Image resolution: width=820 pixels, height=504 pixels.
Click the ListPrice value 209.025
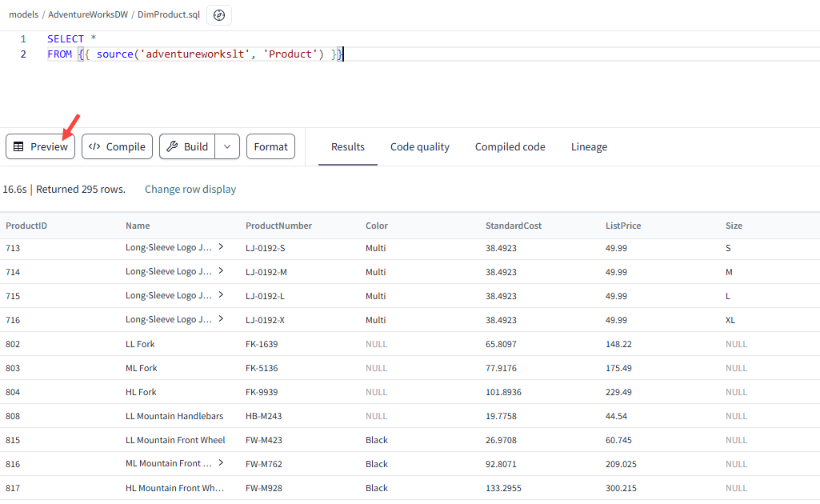tap(622, 465)
